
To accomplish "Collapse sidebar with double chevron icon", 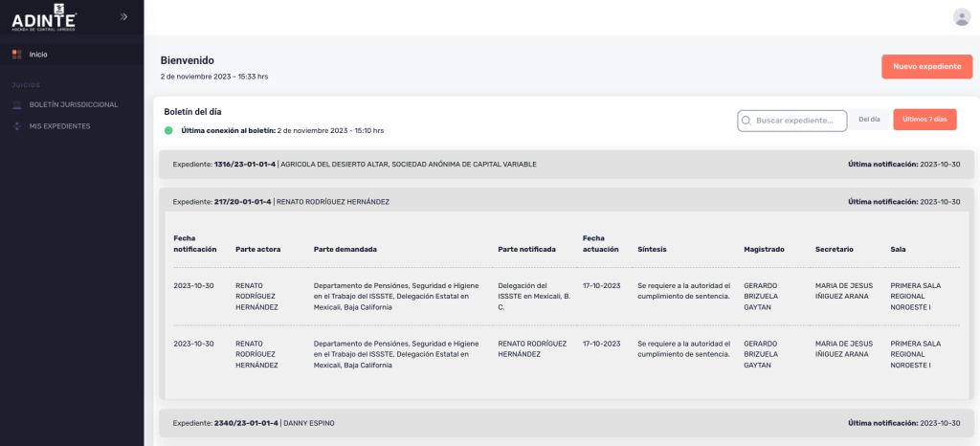I will pyautogui.click(x=123, y=16).
